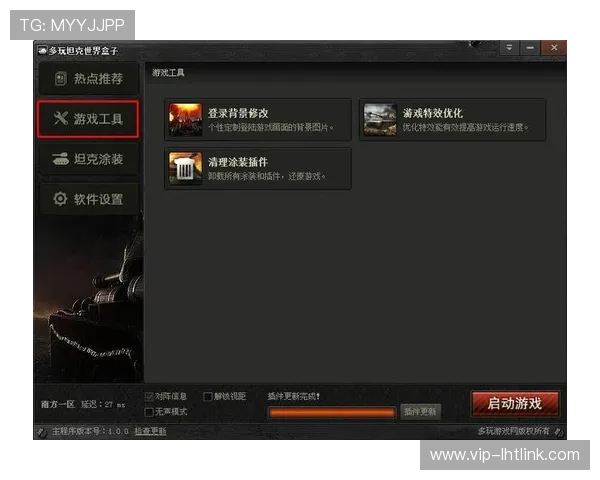Open the 游戏特效优化 tool title
Screen dimensions: 600x480
pos(432,113)
